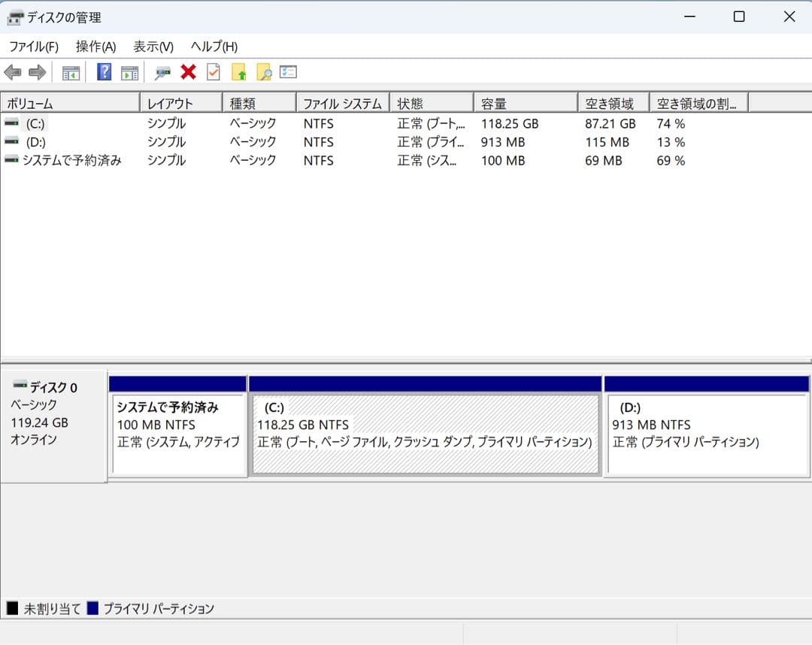Click the drive icon beside (D:) volume row
The image size is (812, 645).
click(12, 141)
